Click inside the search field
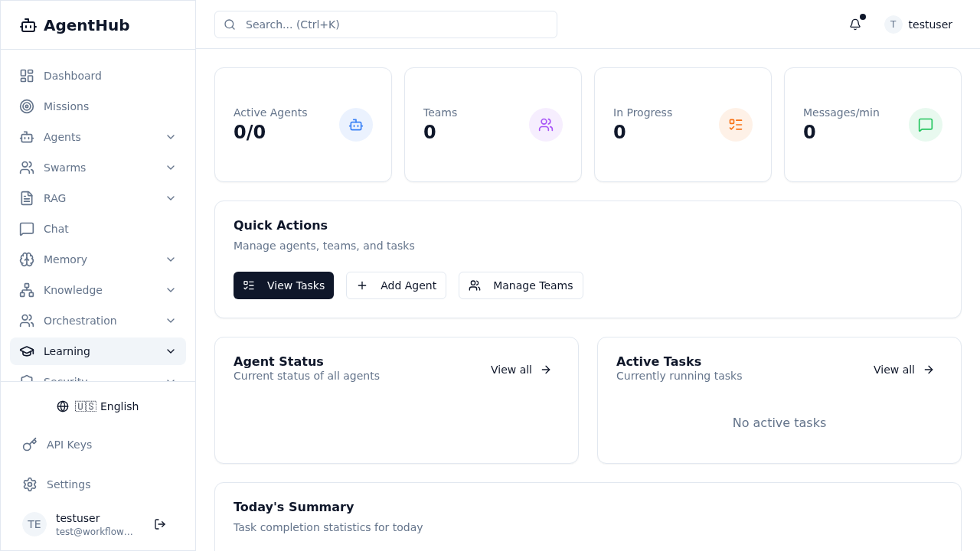 [x=385, y=24]
